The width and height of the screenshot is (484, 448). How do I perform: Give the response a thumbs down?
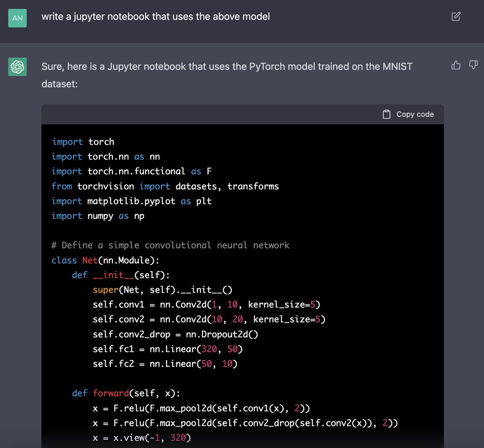point(474,65)
